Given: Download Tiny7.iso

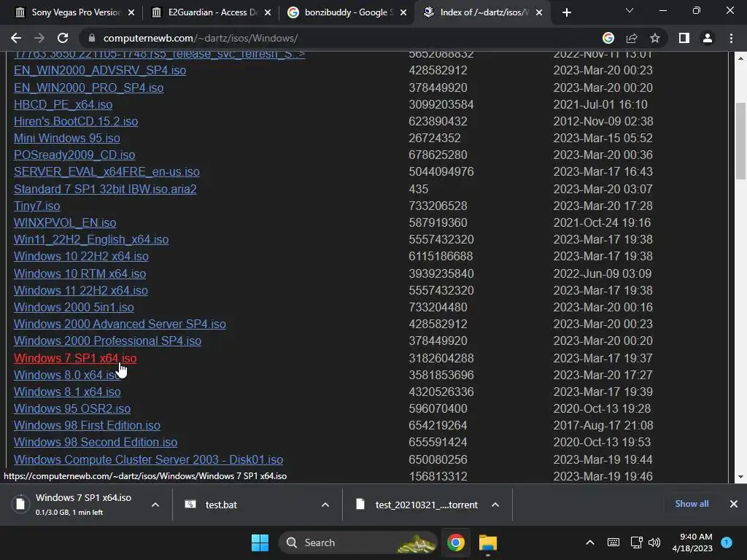Looking at the screenshot, I should [x=36, y=206].
